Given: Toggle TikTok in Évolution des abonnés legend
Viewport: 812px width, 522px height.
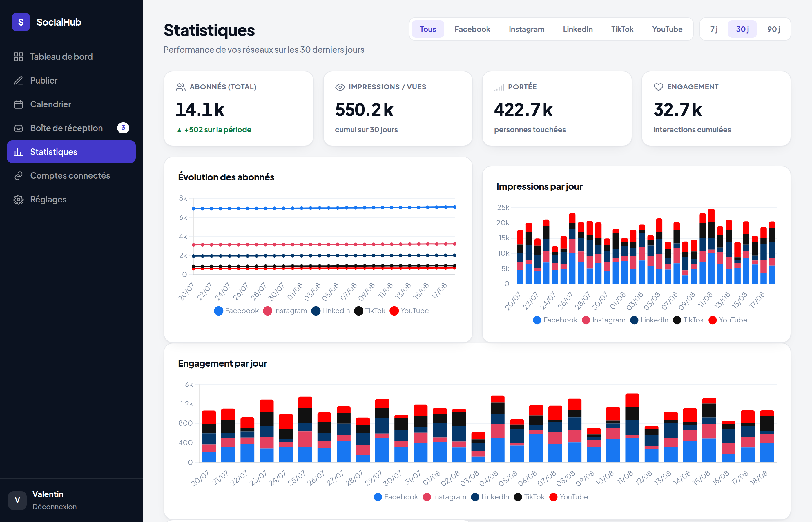Looking at the screenshot, I should point(370,311).
